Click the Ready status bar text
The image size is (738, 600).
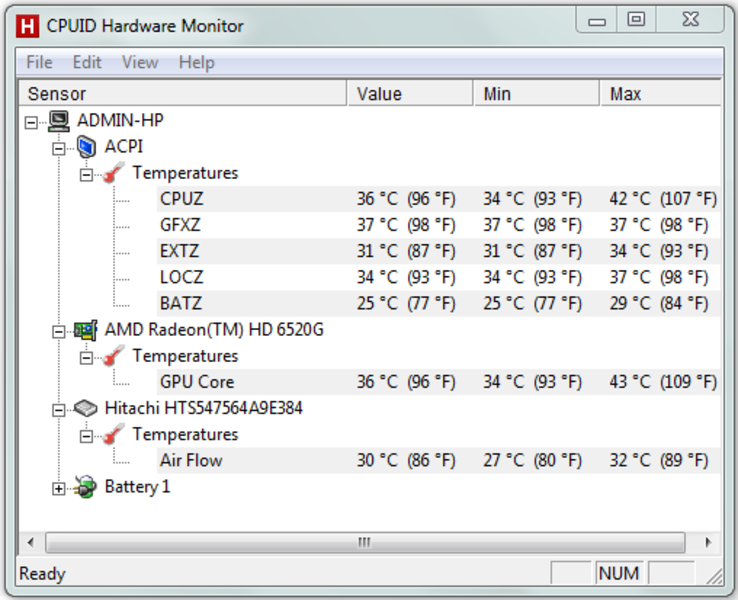[x=42, y=574]
